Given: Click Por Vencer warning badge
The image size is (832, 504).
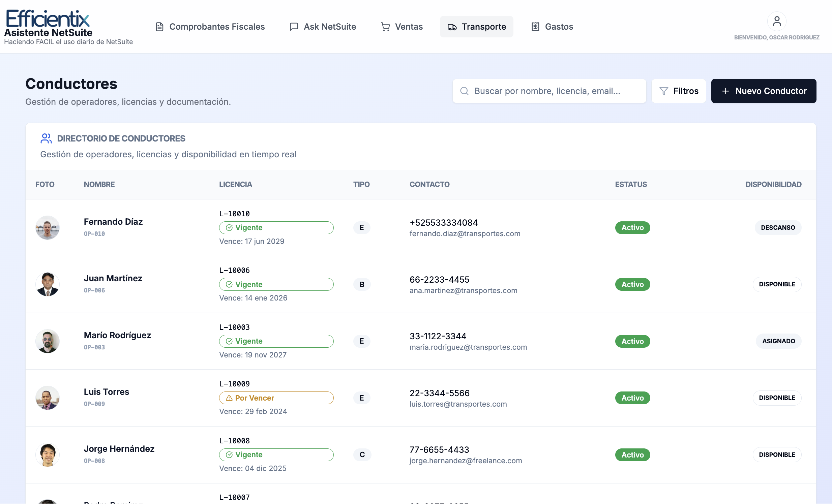Looking at the screenshot, I should [x=276, y=398].
